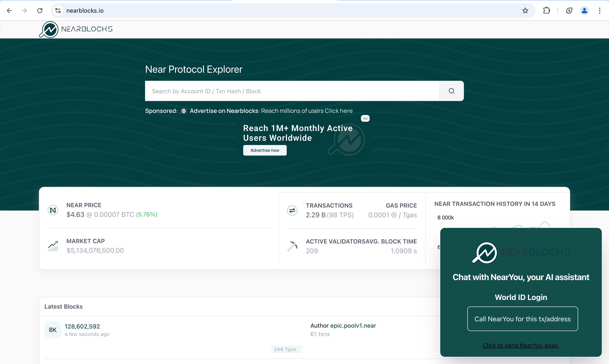The image size is (609, 364).
Task: Click the (5.76%) price change
Action: tap(147, 214)
